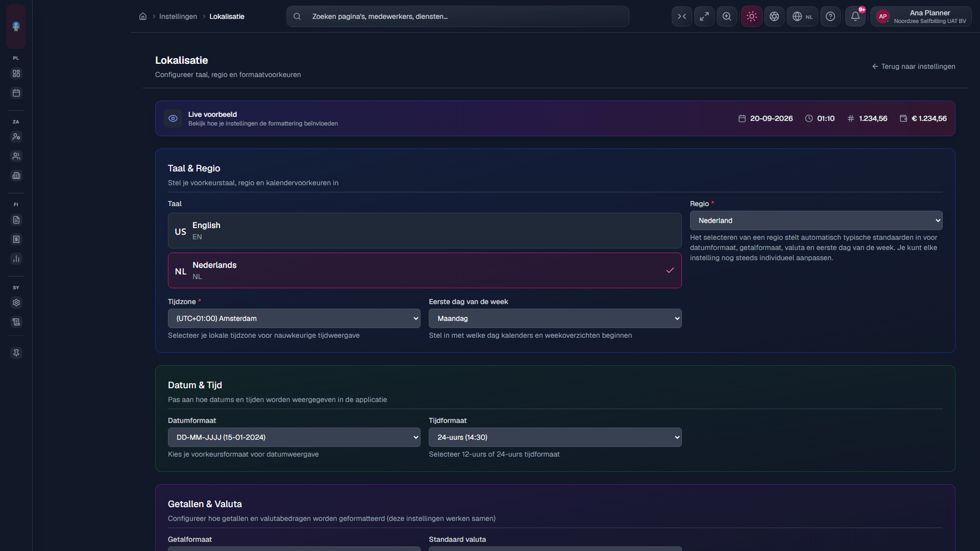Go to the Instellingen breadcrumb
980x551 pixels.
point(178,16)
